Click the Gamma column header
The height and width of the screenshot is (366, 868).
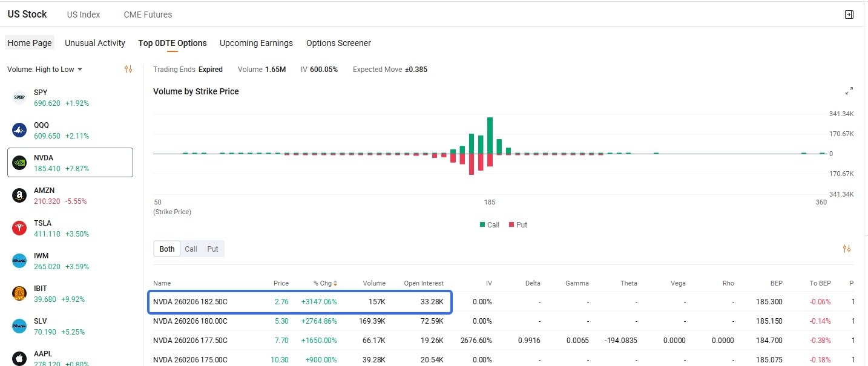[577, 283]
